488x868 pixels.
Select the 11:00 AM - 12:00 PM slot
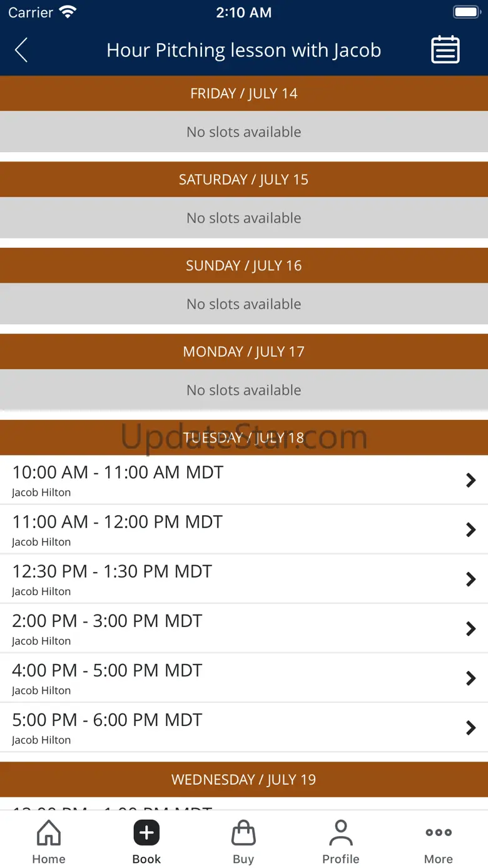coord(244,529)
